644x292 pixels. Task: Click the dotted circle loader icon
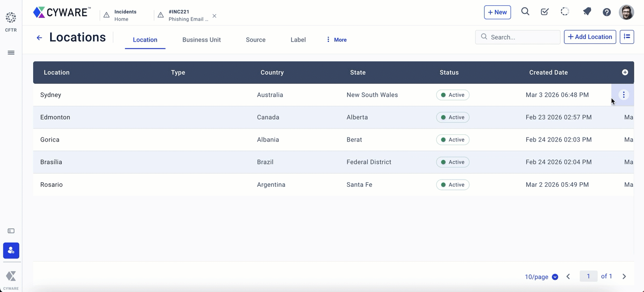565,12
